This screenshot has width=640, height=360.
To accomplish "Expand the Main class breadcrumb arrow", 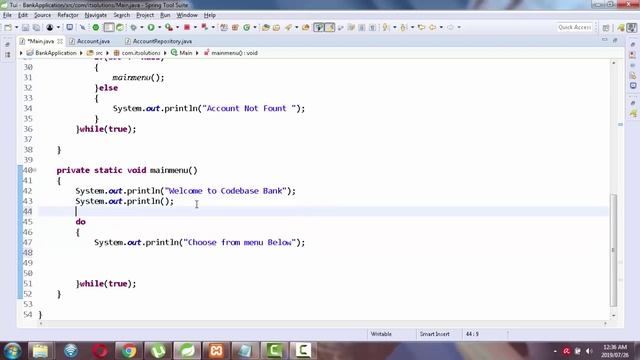I will pyautogui.click(x=197, y=53).
